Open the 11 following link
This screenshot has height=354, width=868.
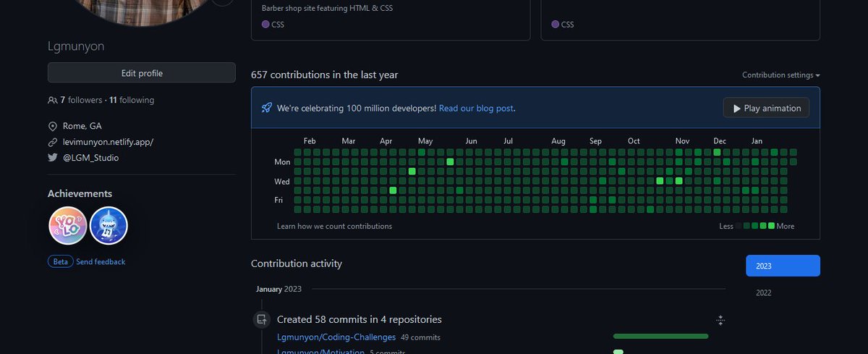(x=132, y=100)
